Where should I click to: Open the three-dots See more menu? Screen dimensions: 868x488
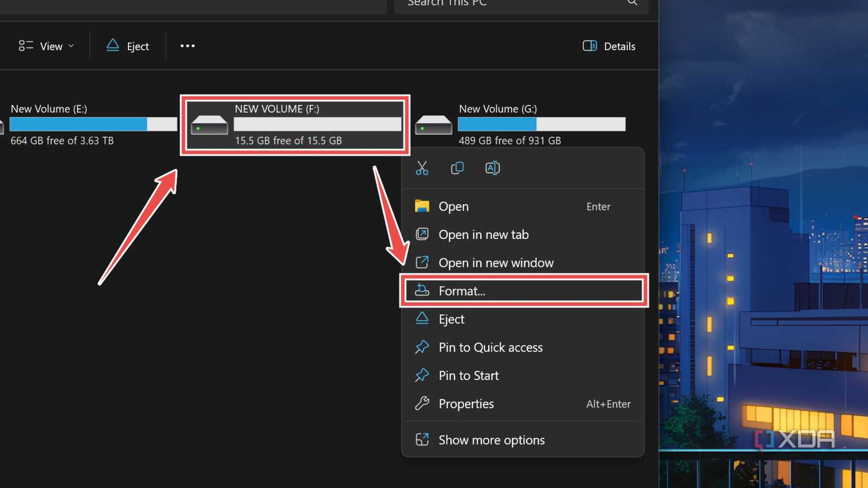coord(187,46)
